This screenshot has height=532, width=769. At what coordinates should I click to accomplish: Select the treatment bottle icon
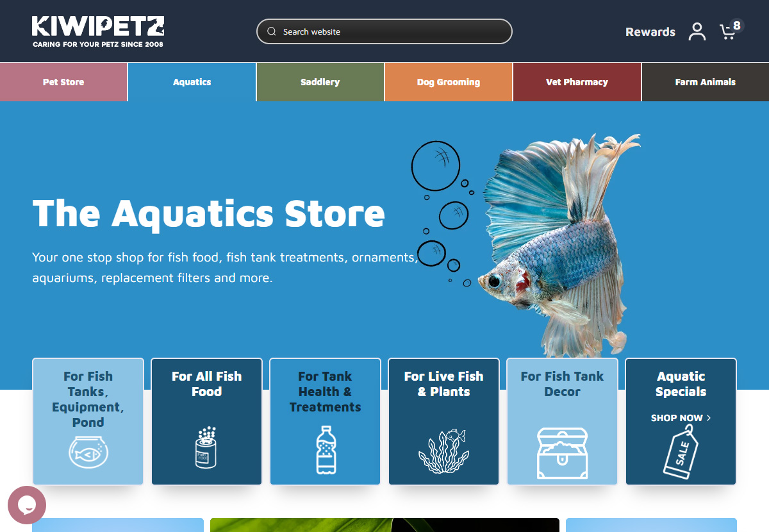(x=326, y=449)
